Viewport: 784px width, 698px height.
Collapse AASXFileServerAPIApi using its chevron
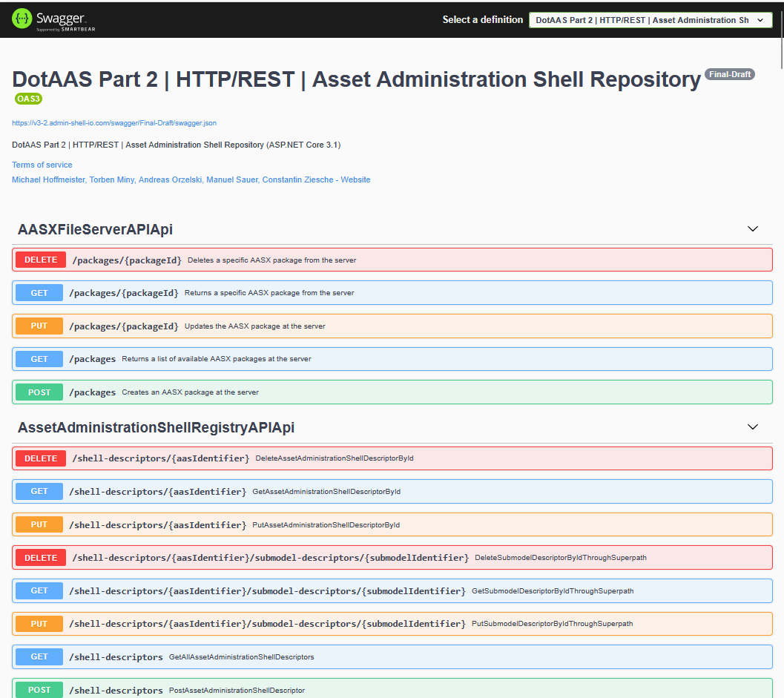point(752,228)
